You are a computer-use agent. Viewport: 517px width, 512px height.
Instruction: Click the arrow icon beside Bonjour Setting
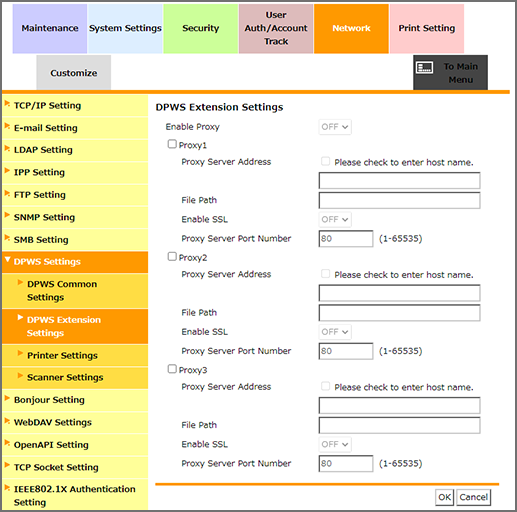(7, 398)
